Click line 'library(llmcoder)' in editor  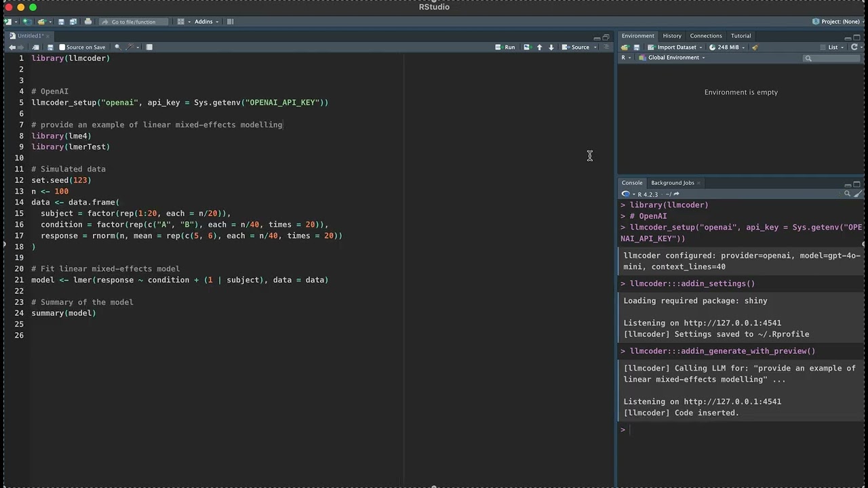click(71, 58)
